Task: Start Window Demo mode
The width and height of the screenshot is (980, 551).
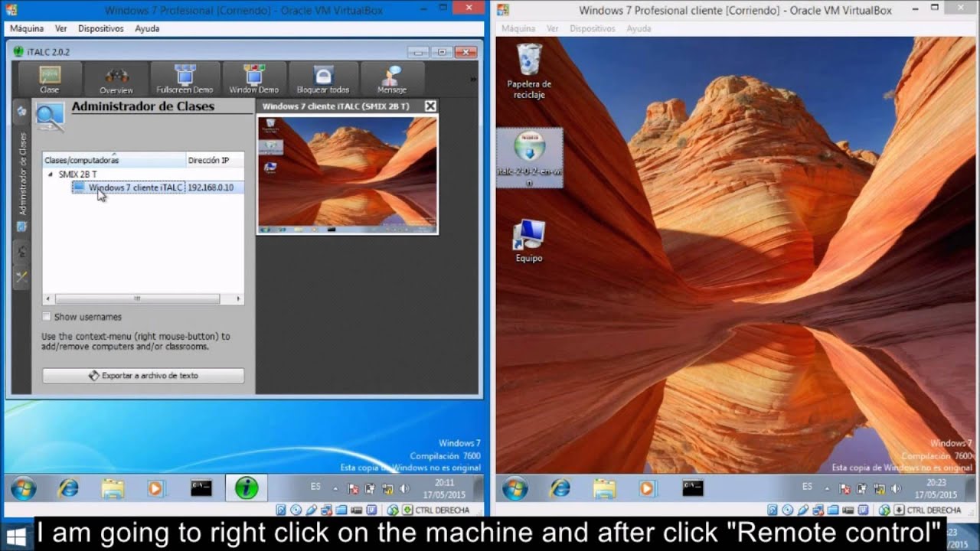Action: coord(253,80)
